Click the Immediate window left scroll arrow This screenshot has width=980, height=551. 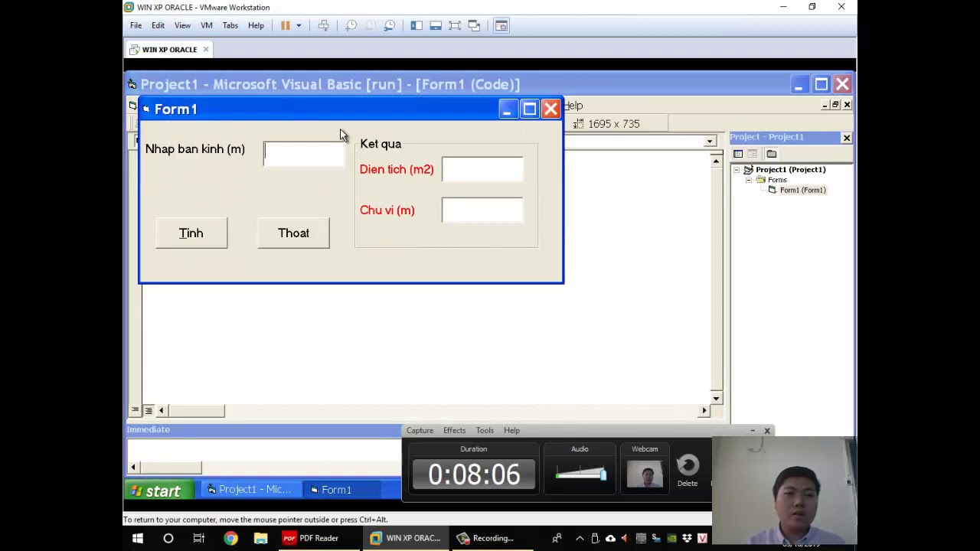[133, 467]
